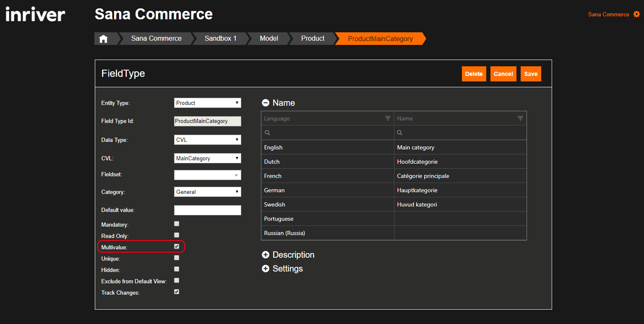Select the Russian (Russia) language cell

coord(327,233)
